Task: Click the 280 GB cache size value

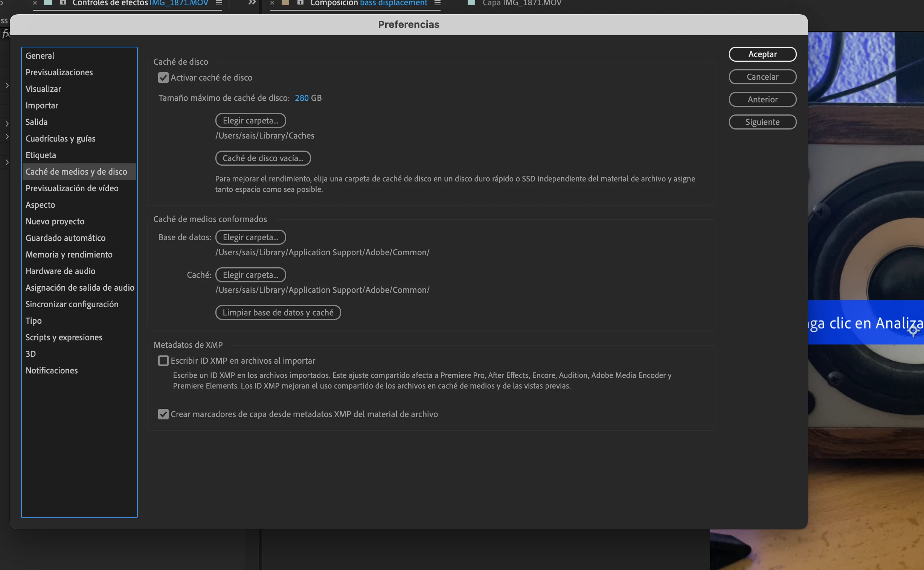Action: click(x=302, y=98)
